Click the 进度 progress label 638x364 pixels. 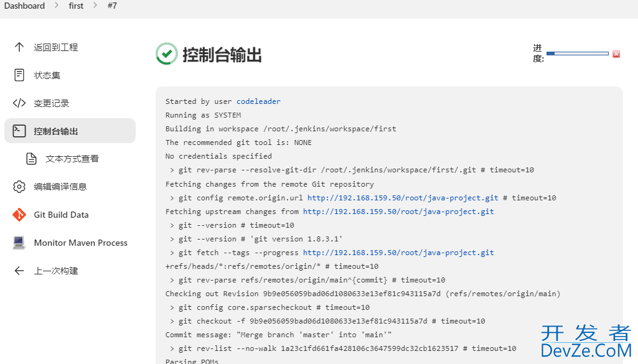coord(538,54)
